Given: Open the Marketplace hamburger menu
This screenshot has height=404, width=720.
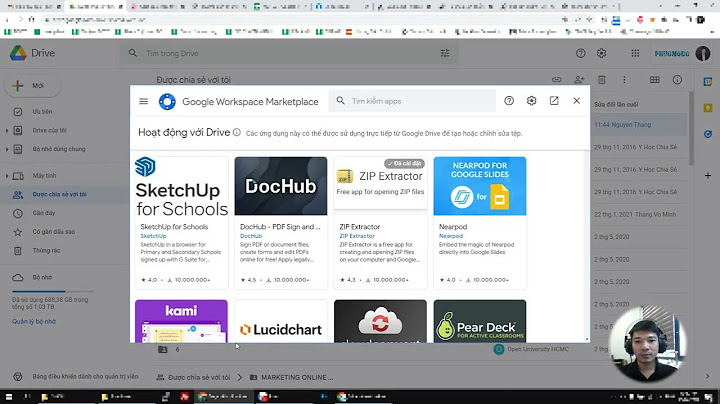Looking at the screenshot, I should (x=144, y=101).
